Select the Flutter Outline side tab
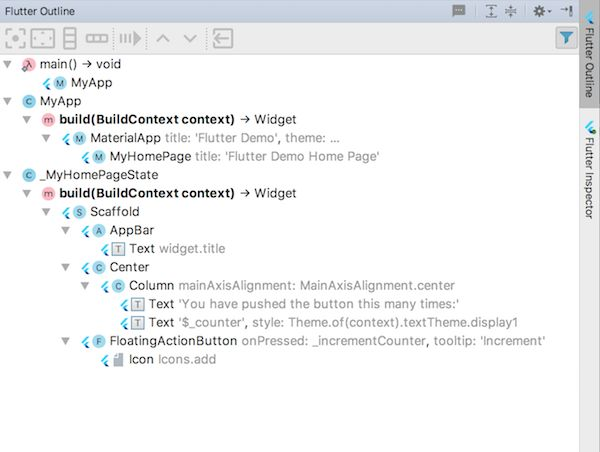Screen dimensions: 600x452 [x=590, y=54]
